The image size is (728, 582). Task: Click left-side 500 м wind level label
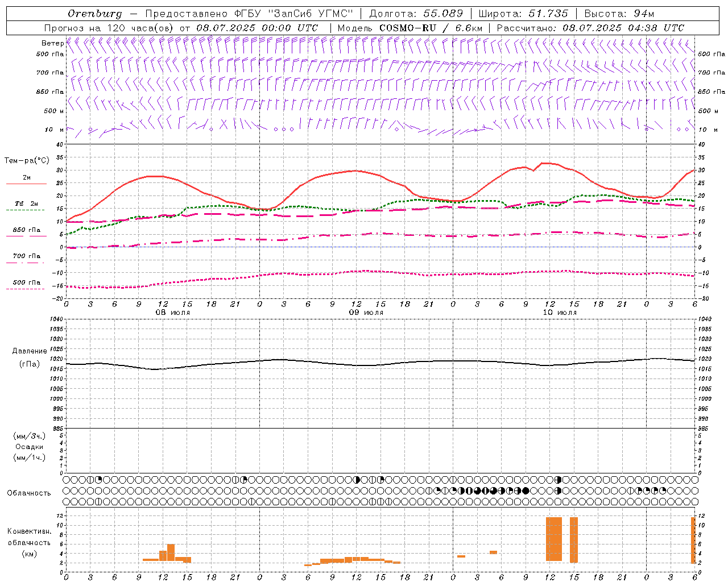coord(54,111)
